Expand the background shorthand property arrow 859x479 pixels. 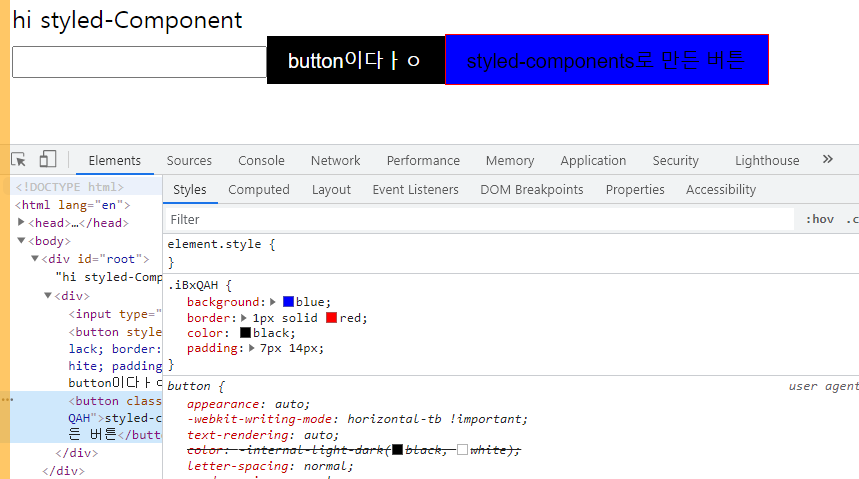pyautogui.click(x=273, y=302)
